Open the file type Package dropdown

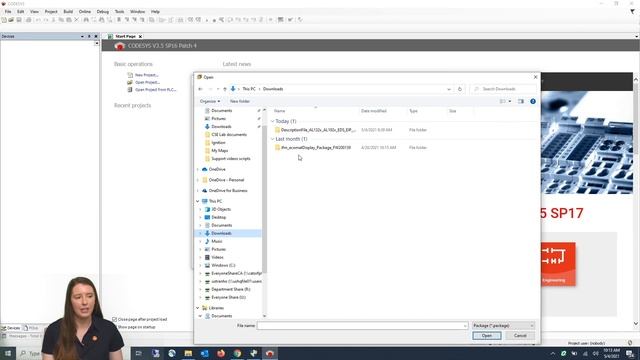coord(503,325)
